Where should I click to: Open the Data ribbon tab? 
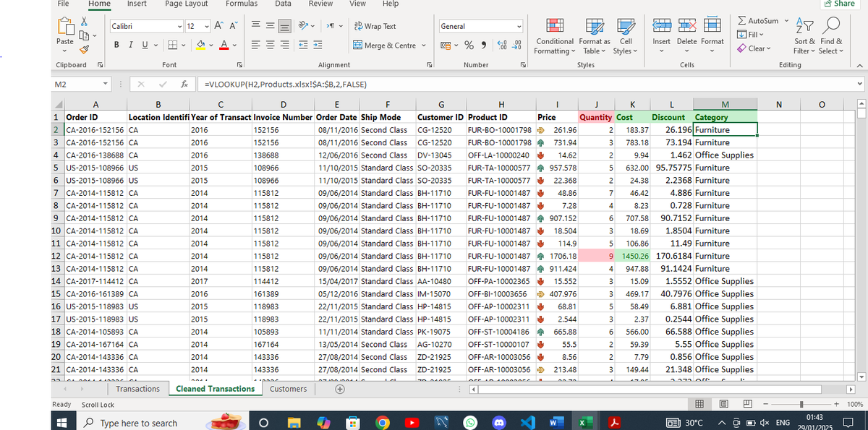283,4
